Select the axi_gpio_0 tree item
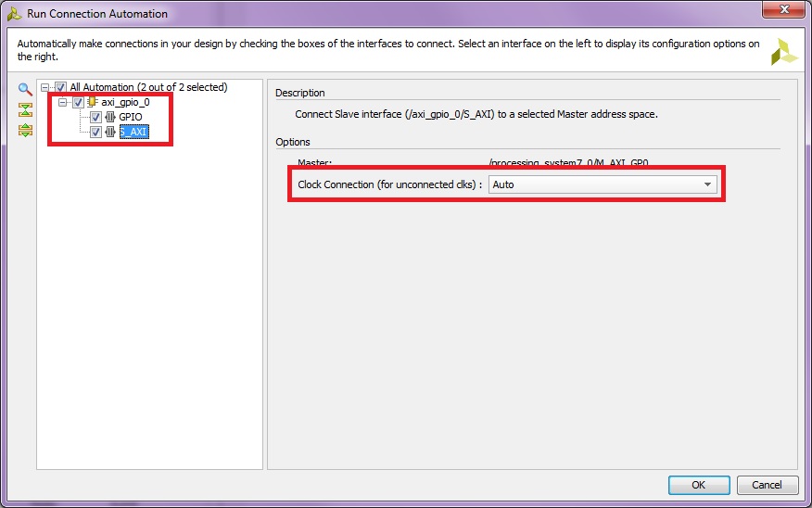812x508 pixels. (x=125, y=103)
